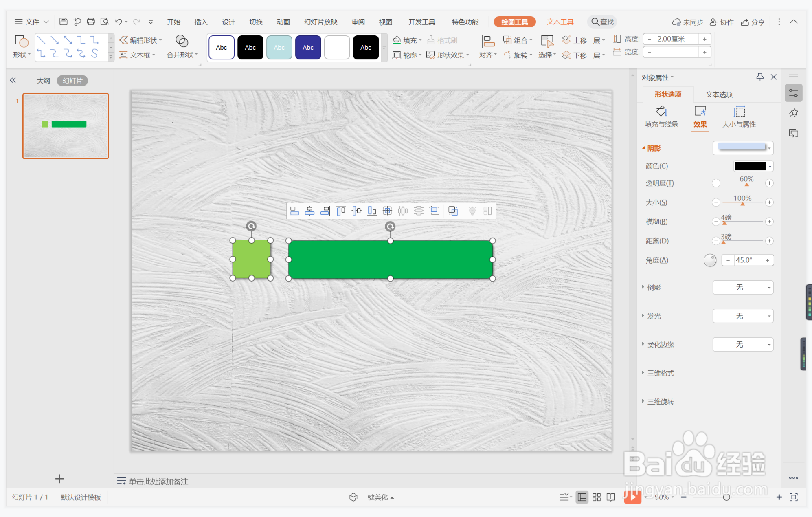Open the 文件 file menu
The height and width of the screenshot is (517, 812).
click(32, 22)
